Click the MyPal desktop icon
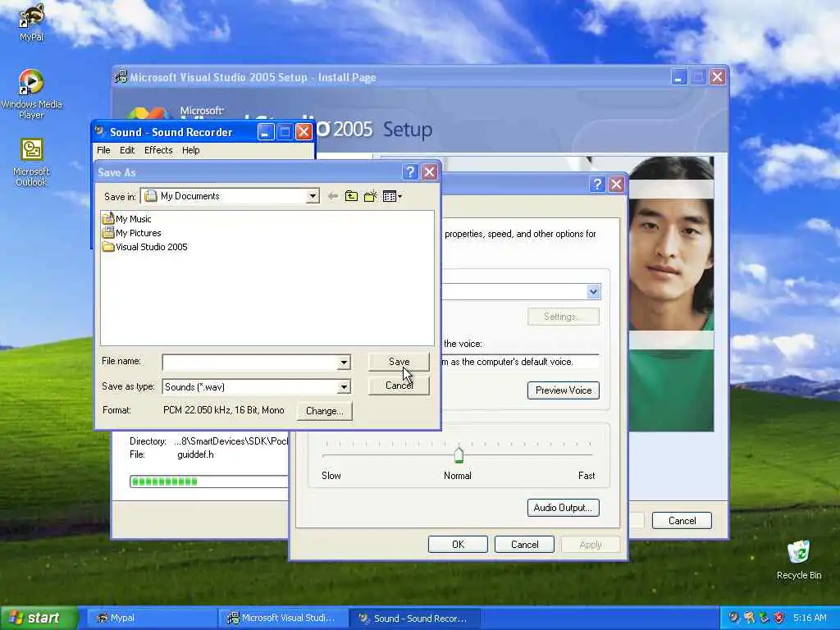Image resolution: width=840 pixels, height=630 pixels. 31,22
